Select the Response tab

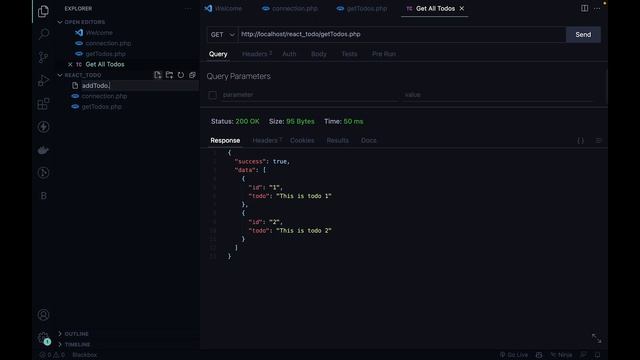(225, 140)
